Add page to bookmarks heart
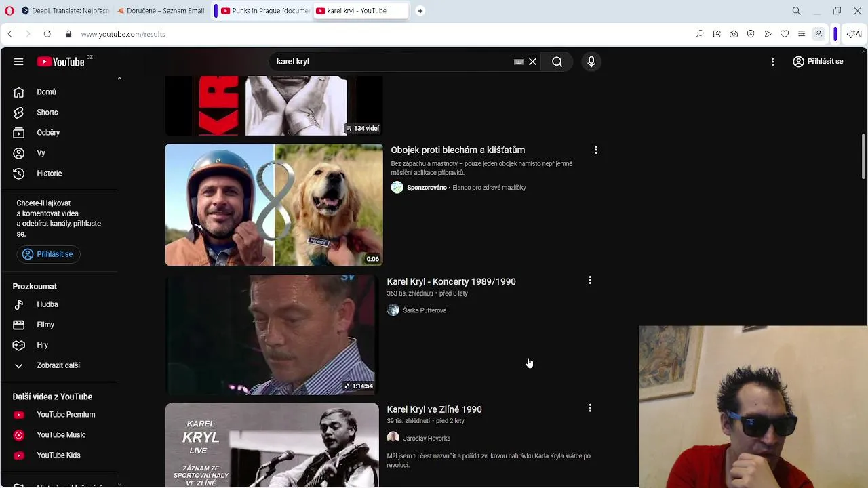 click(x=785, y=34)
